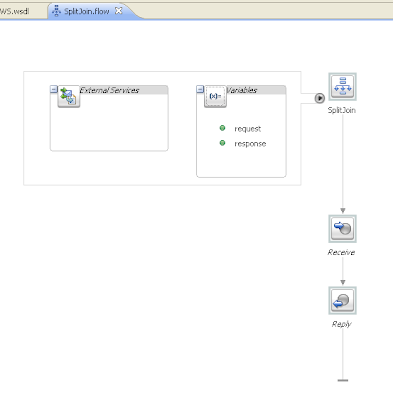
Task: Click the Variables panel title
Action: click(242, 90)
